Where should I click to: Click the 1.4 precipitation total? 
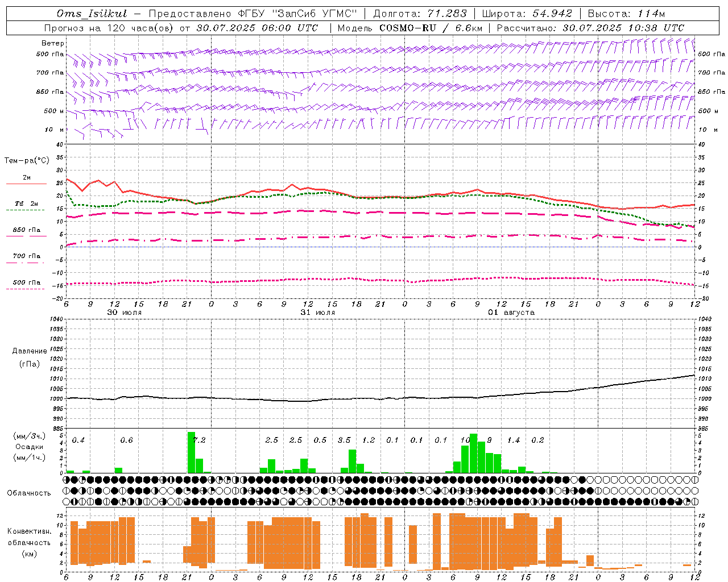(x=514, y=440)
